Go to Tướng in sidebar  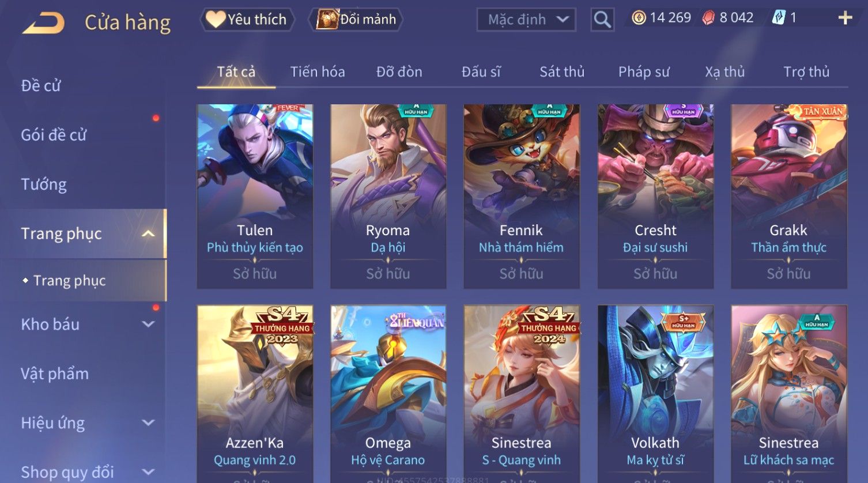click(44, 184)
